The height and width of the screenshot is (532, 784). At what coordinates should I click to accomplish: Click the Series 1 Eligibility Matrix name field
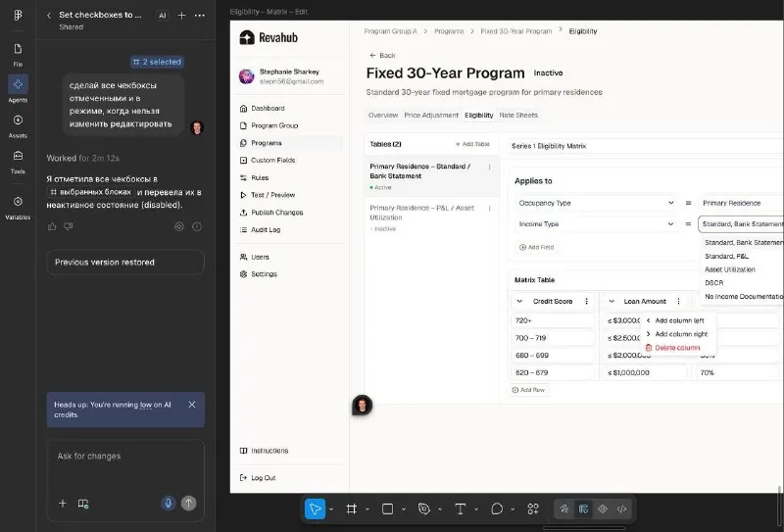(645, 146)
